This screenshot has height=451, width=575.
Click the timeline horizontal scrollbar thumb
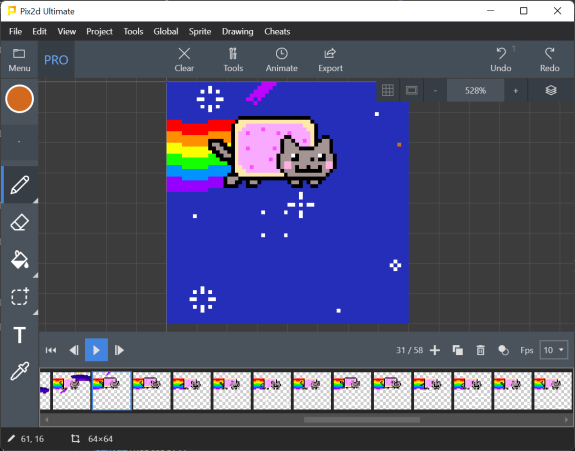click(362, 419)
